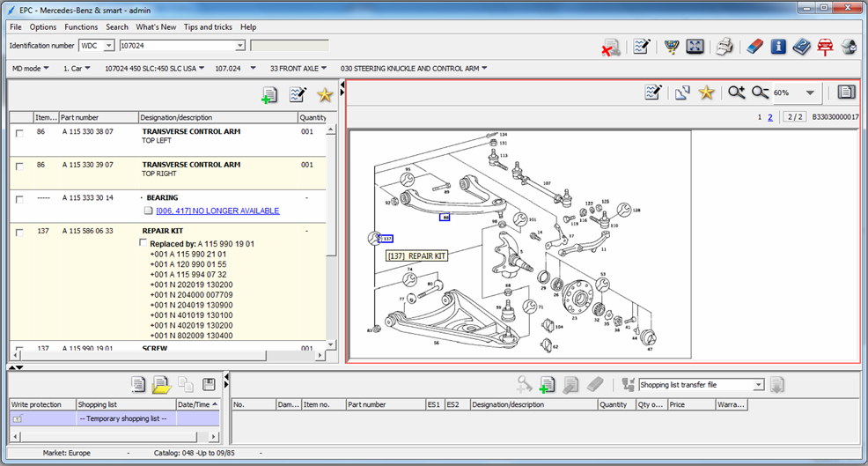Click the Designation/description header in parts list
This screenshot has height=466, width=868.
[x=217, y=117]
